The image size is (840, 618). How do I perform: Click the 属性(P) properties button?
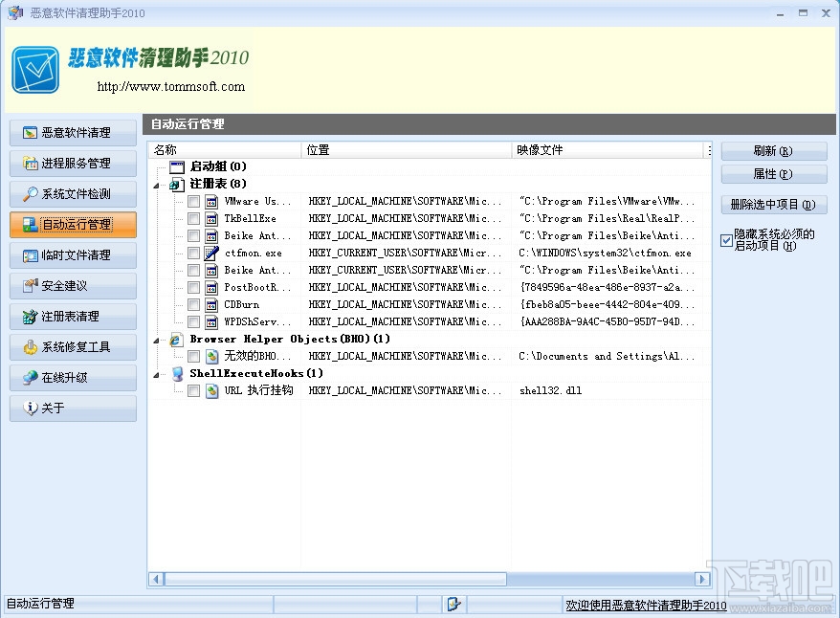[x=774, y=174]
